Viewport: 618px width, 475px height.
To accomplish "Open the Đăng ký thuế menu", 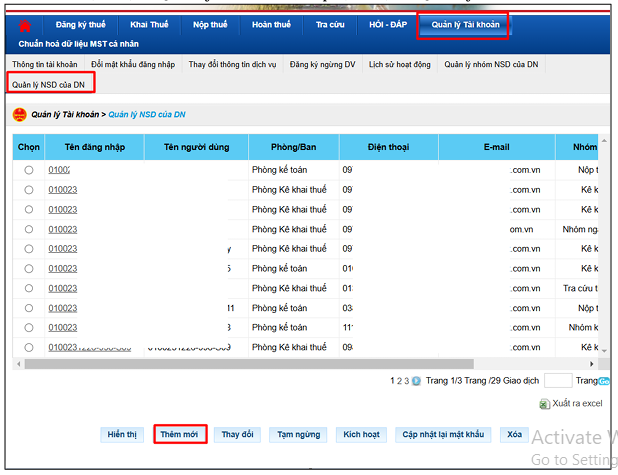I will coord(81,24).
